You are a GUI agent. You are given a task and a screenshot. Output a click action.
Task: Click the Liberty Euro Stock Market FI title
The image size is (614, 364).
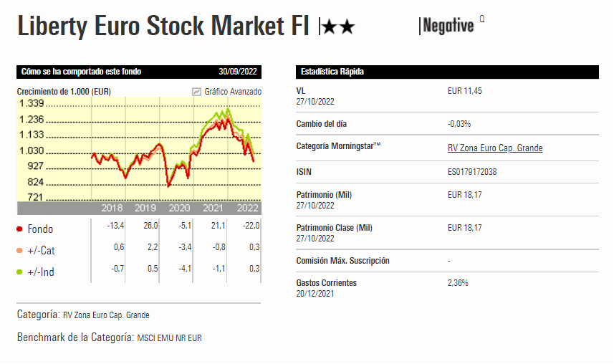[163, 27]
